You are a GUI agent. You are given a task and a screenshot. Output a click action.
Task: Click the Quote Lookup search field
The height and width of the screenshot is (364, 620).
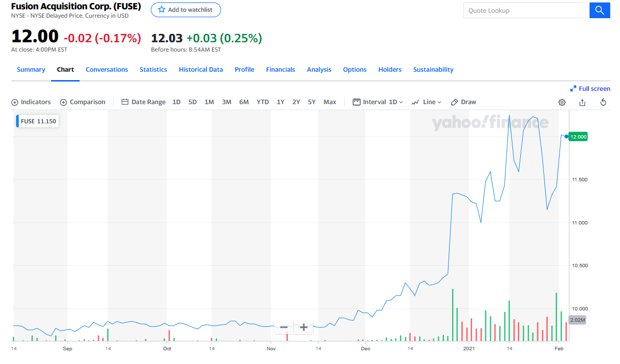526,10
